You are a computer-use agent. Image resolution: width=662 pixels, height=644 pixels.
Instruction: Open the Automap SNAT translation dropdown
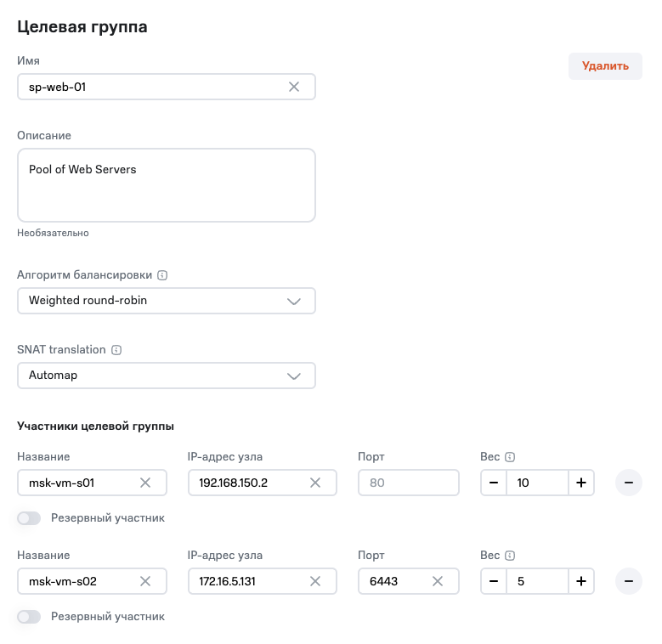(167, 375)
